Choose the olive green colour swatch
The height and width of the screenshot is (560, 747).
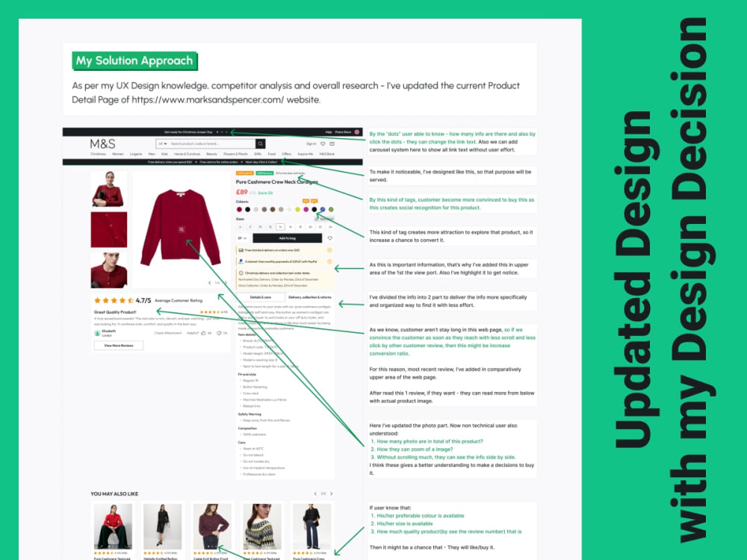[331, 210]
